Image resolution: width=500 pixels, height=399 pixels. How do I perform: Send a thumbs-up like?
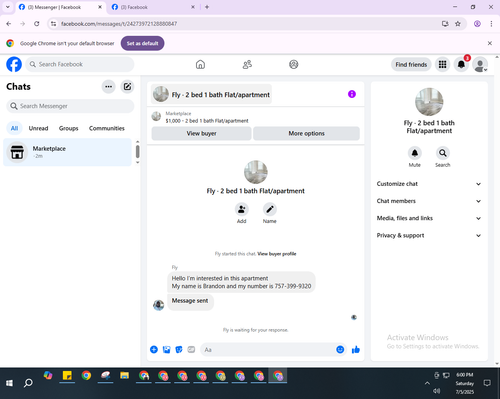click(x=356, y=349)
